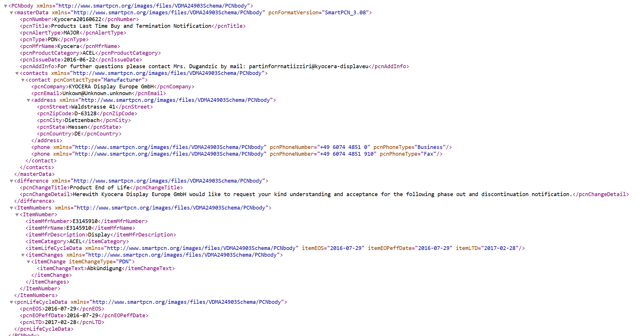Click the pcnNumber value Kyocera20160622
The image size is (644, 336).
tap(78, 19)
